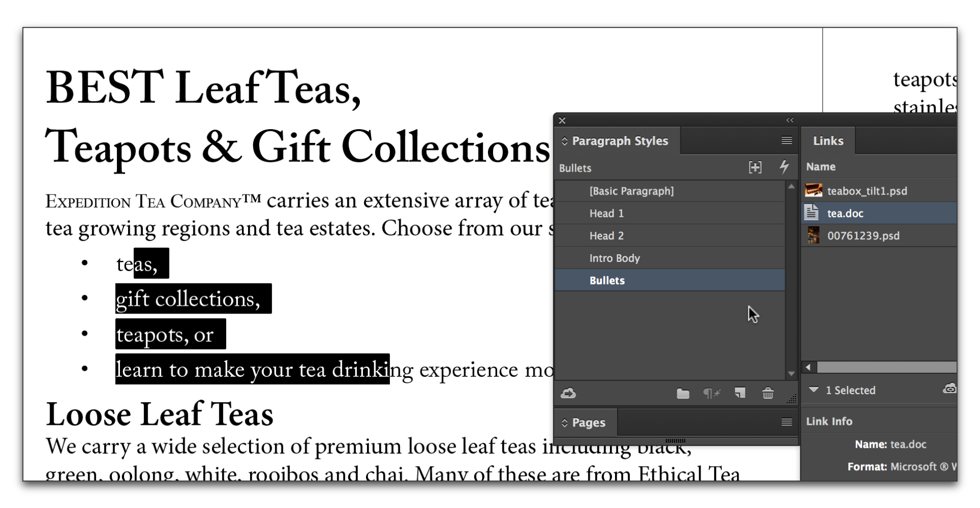This screenshot has width=980, height=508.
Task: Click the 'teapots, or' bullet text
Action: pos(165,334)
